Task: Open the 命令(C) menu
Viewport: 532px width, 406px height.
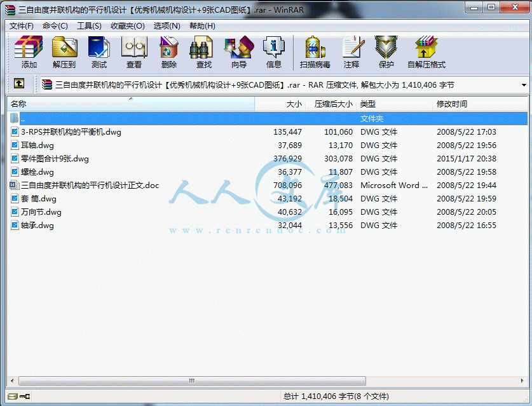Action: click(x=55, y=26)
